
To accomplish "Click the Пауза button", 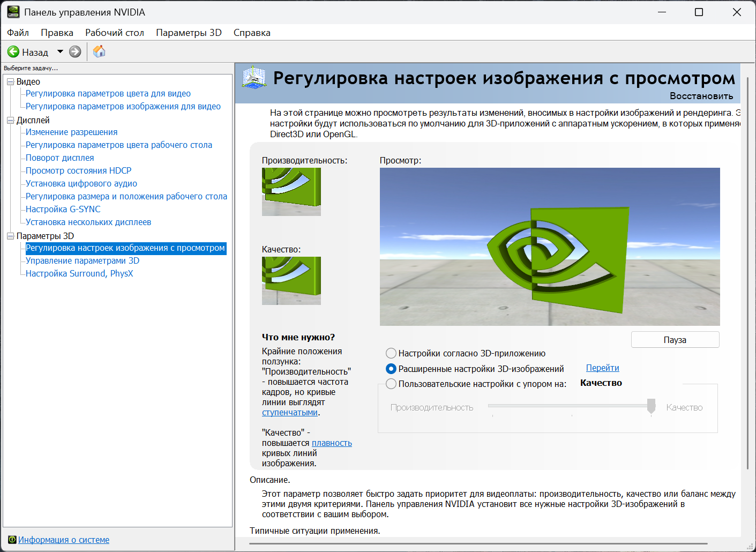I will pos(675,340).
